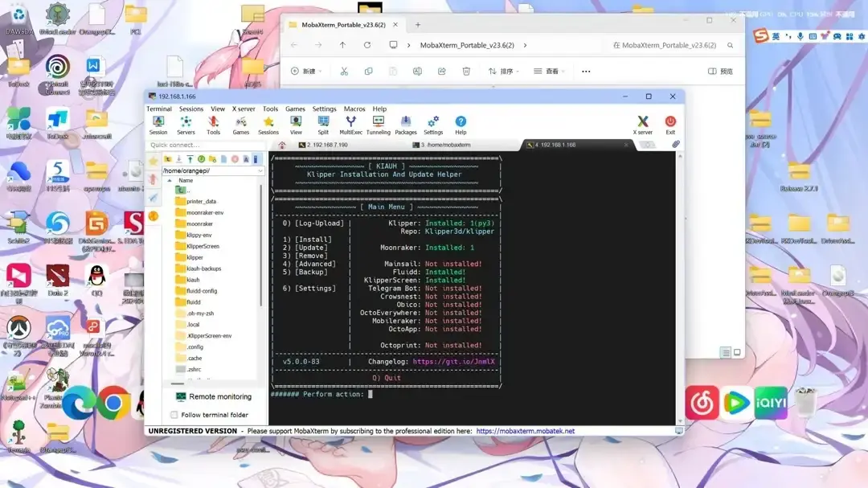The width and height of the screenshot is (868, 488).
Task: Open the 新建 dropdown in Explorer window
Action: point(306,71)
